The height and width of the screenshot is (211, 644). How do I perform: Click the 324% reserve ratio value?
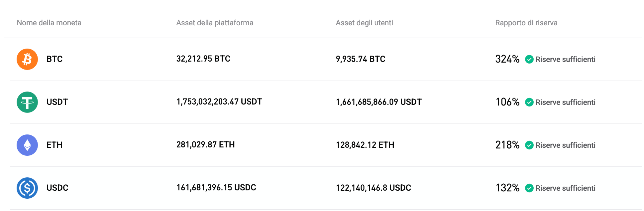(x=507, y=59)
